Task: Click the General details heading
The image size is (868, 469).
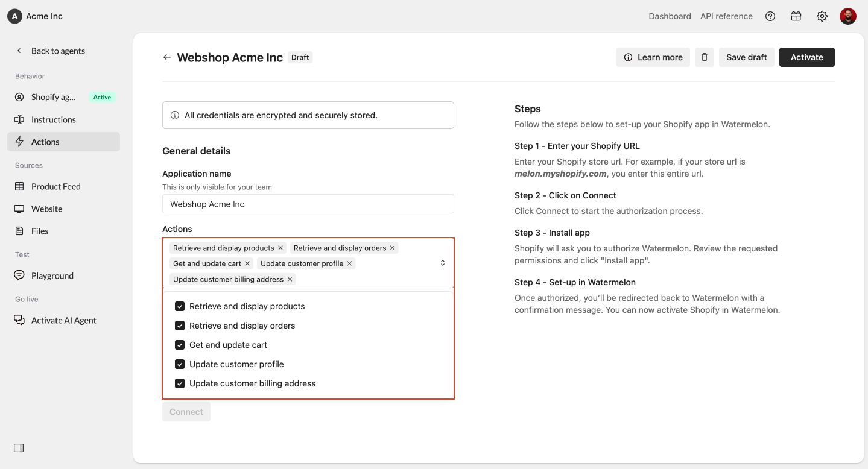Action: [x=197, y=151]
